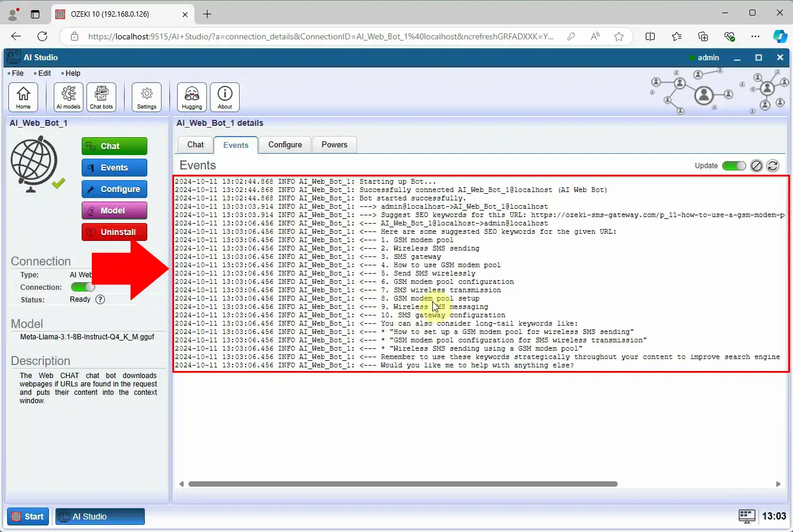Click the purple Model button
This screenshot has width=793, height=532.
114,211
